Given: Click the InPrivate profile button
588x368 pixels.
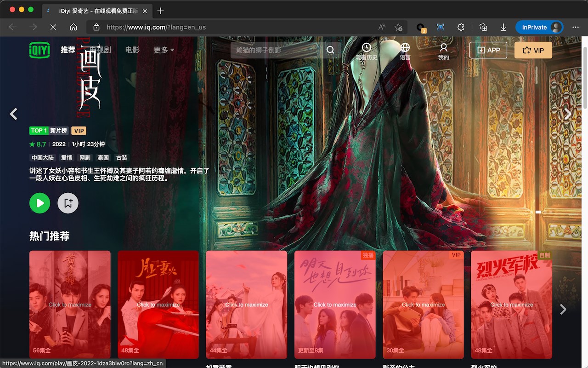Looking at the screenshot, I should [x=539, y=27].
